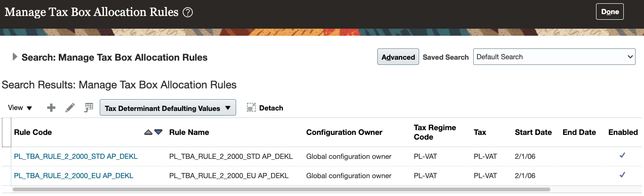Click Start Date 2/1/06 in STD row
Screen dimensions: 644x196
pos(525,157)
